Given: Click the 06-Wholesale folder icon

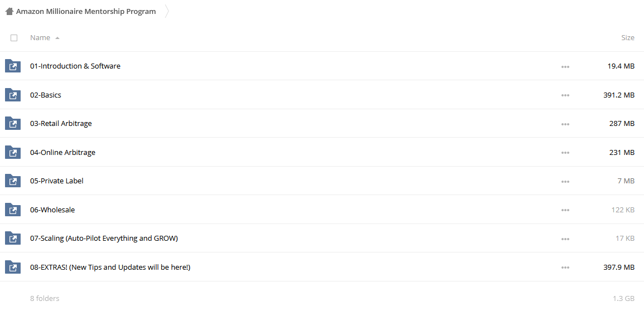Looking at the screenshot, I should pos(13,210).
